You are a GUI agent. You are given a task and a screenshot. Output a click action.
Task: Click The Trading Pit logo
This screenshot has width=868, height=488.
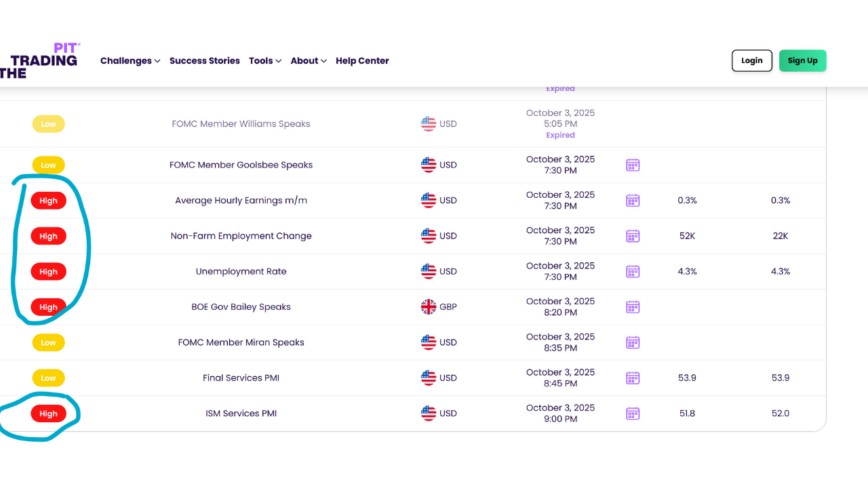41,61
